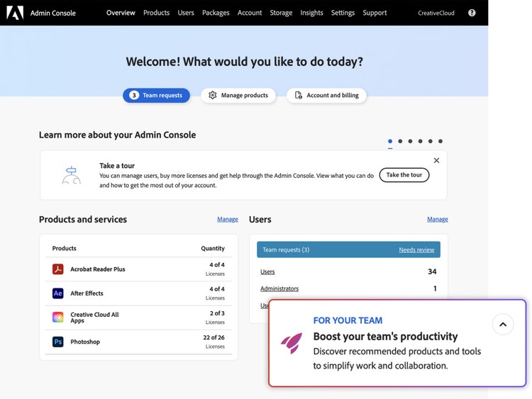Open the Products menu tab
Screen dimensions: 532x399
[x=156, y=13]
